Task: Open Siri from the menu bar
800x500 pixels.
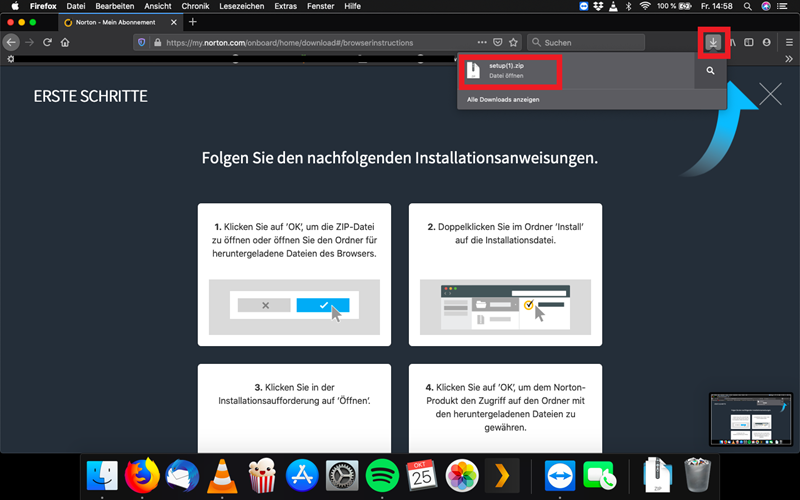Action: click(x=766, y=6)
